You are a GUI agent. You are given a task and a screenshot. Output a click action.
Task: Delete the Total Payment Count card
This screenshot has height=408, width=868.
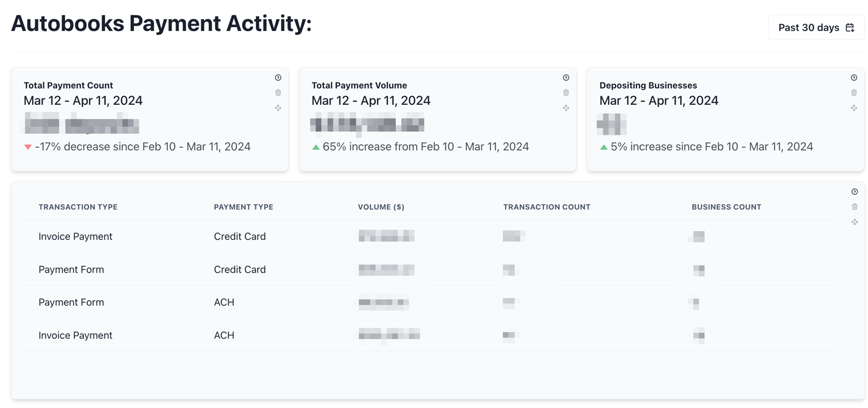[278, 93]
